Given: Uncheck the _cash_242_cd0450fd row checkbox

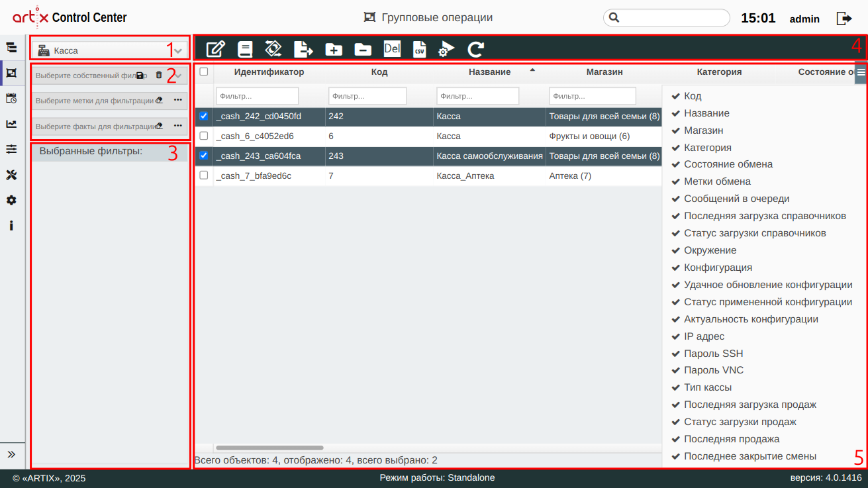Looking at the screenshot, I should pos(204,117).
